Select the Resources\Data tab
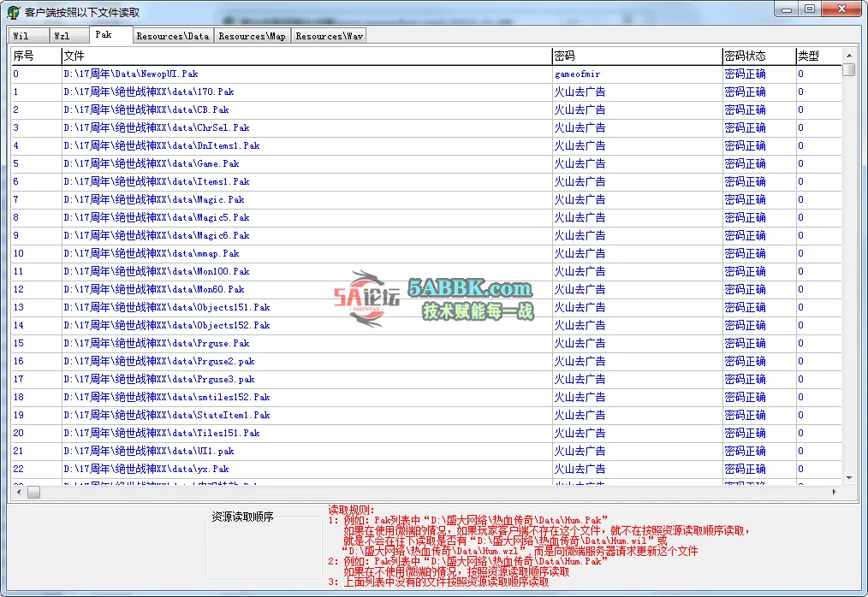Viewport: 868px width, 597px height. coord(172,36)
